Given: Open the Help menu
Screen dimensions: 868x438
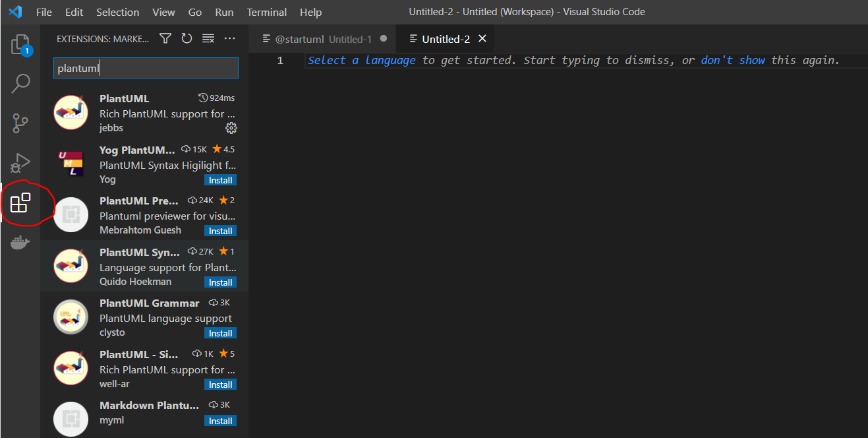Looking at the screenshot, I should [x=310, y=12].
